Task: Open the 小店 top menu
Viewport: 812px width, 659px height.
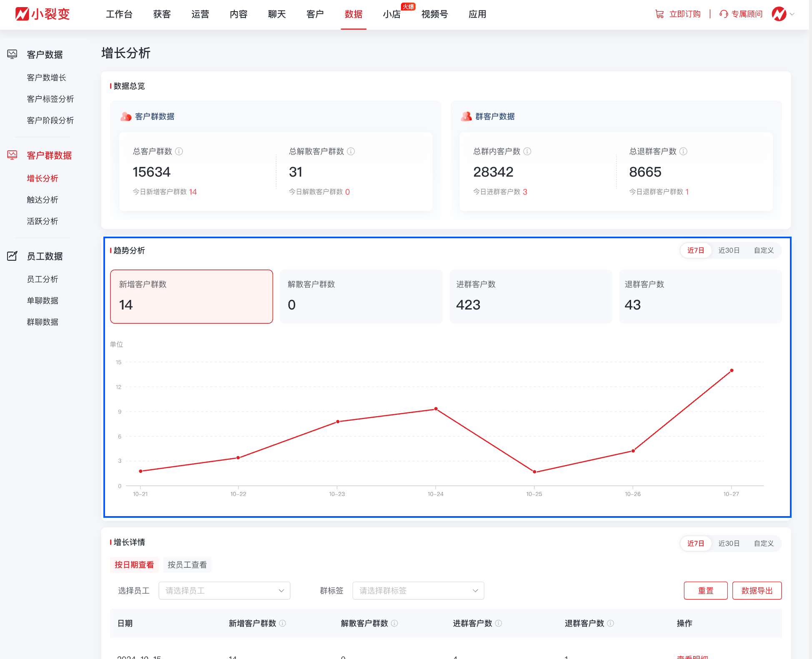Action: point(392,14)
